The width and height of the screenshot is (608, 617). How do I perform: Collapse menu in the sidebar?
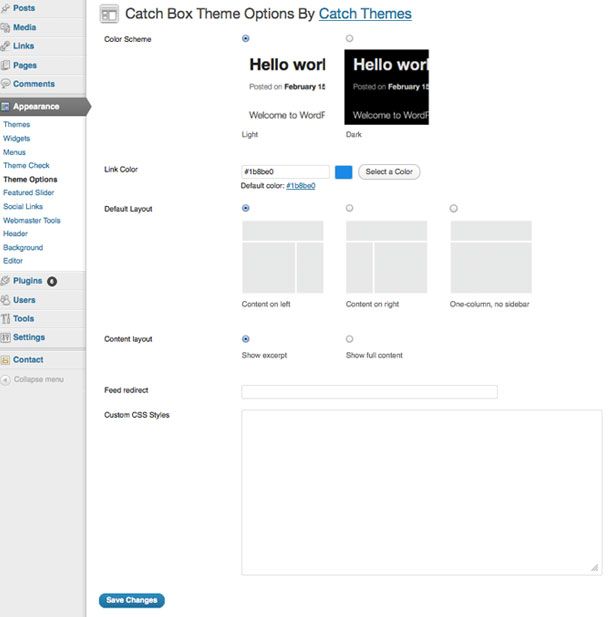[x=39, y=380]
